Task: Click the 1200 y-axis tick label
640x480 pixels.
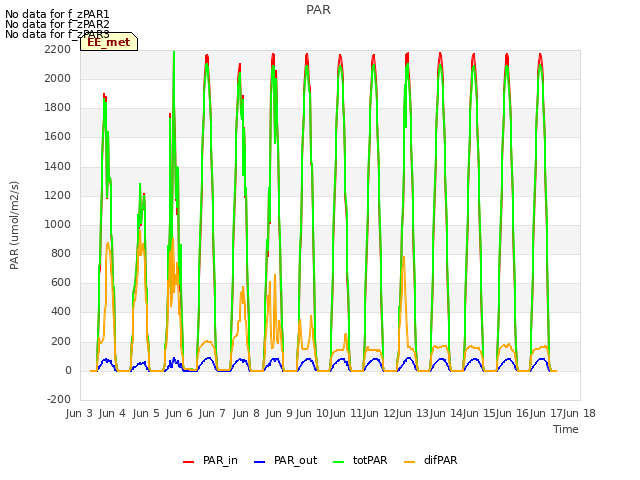Action: 58,196
